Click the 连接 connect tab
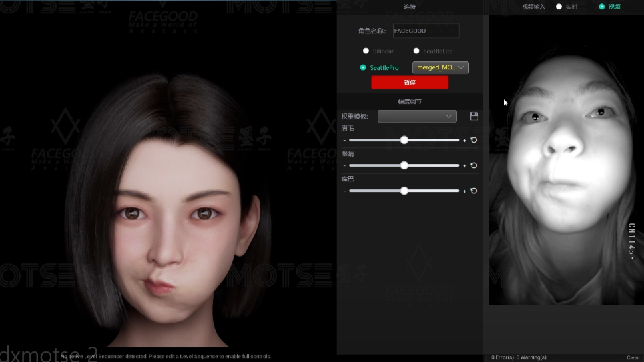The image size is (644, 362). coord(410,7)
